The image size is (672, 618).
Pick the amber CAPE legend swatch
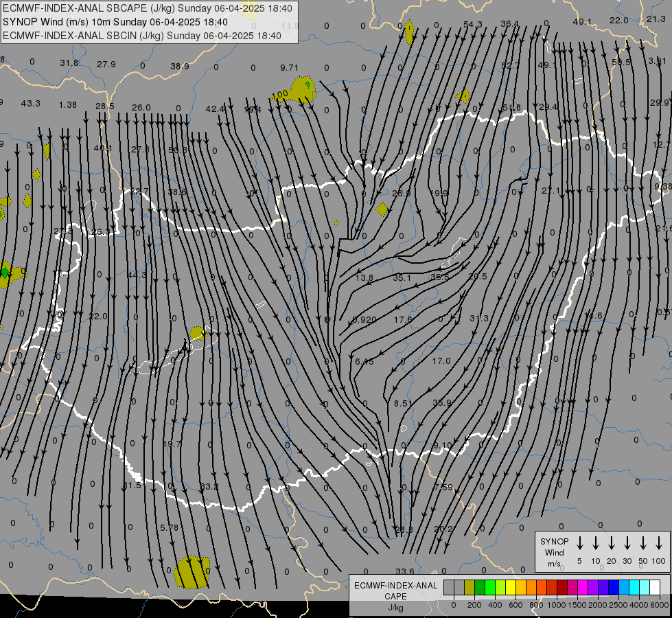click(x=521, y=588)
